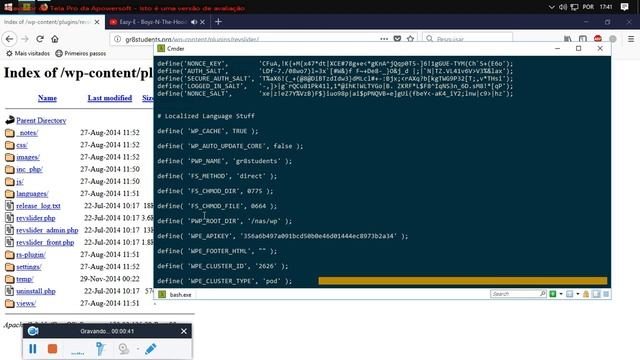Open uninstall.php file

pos(36,291)
